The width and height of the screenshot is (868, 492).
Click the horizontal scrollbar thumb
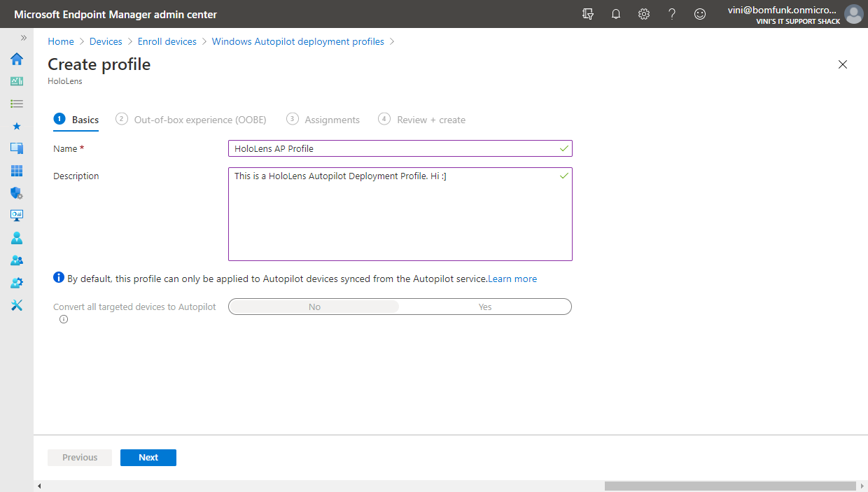(x=730, y=486)
